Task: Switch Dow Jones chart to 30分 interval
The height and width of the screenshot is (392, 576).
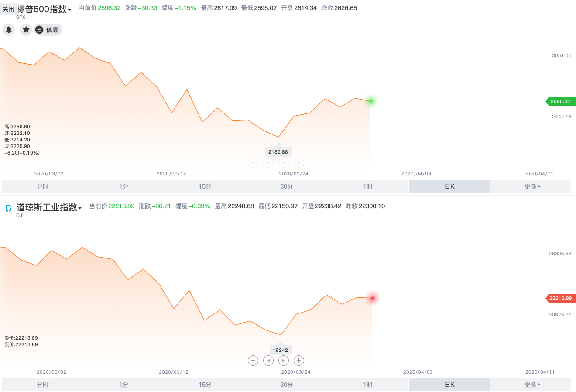Action: click(287, 385)
